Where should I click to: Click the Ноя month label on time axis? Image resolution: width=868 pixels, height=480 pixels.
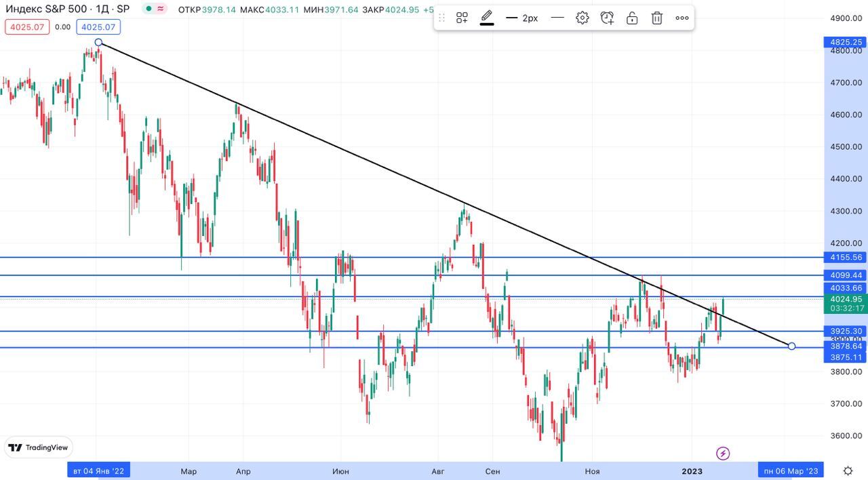click(593, 471)
